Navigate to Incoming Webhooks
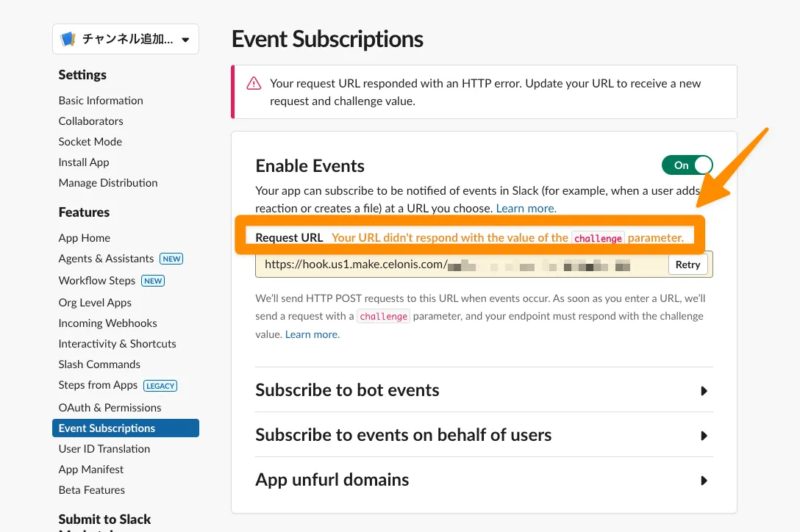This screenshot has width=800, height=532. click(x=107, y=323)
